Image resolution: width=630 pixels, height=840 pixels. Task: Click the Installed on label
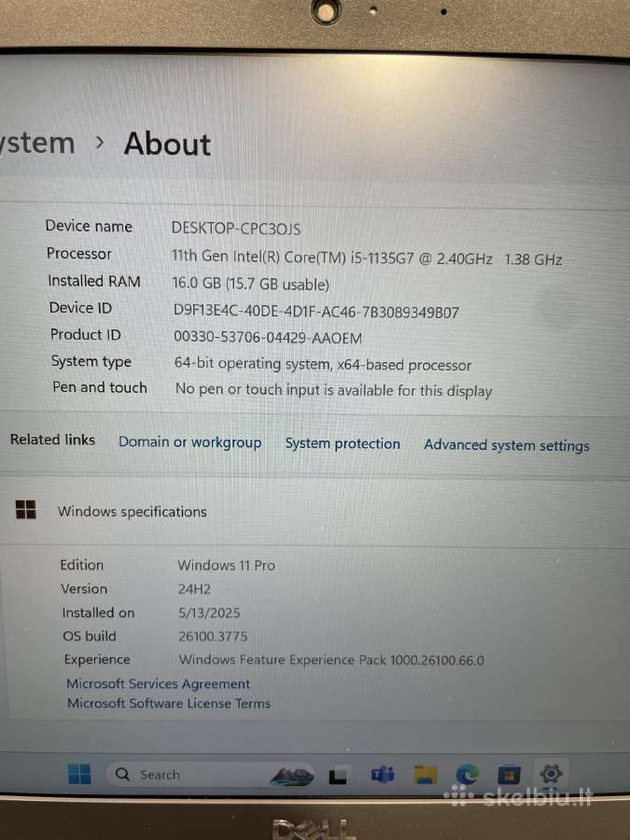pyautogui.click(x=97, y=612)
